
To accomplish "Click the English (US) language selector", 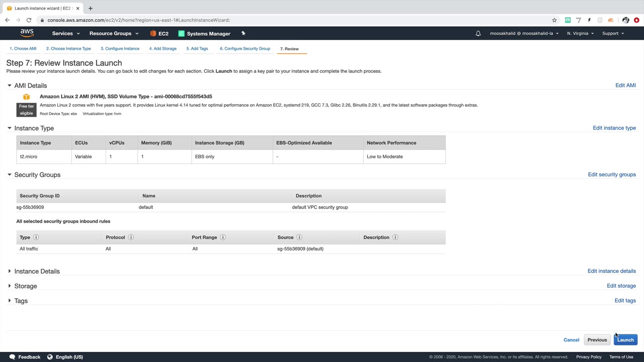I will 69,357.
